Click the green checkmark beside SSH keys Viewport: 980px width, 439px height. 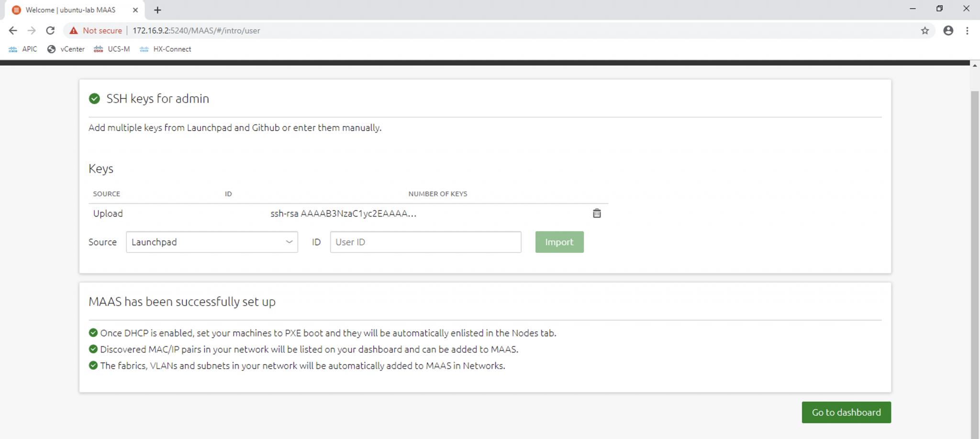[94, 99]
